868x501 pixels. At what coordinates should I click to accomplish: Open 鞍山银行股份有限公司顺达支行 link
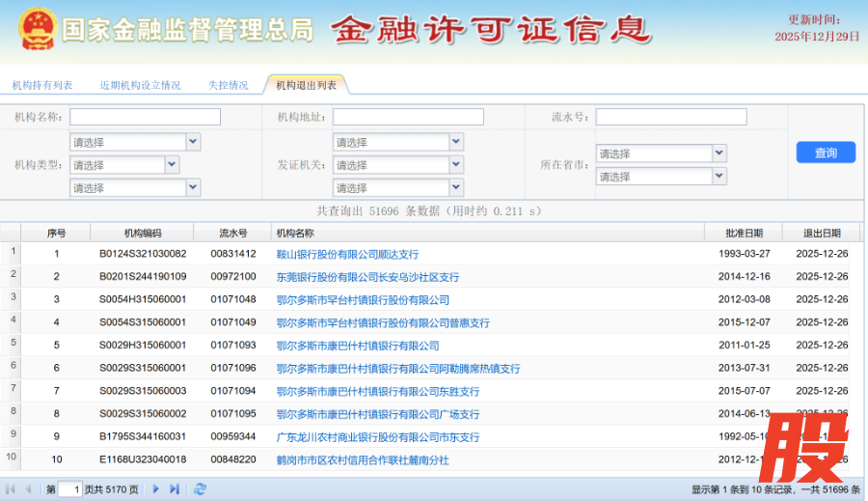[347, 254]
